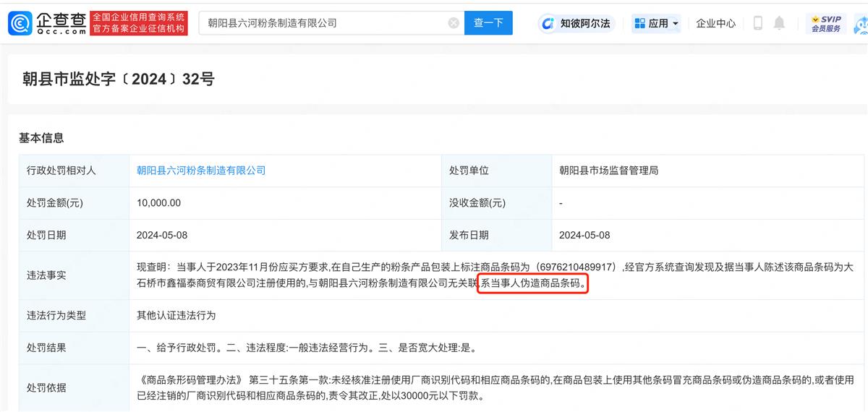Viewport: 868px width, 412px height.
Task: Open the 企业中心 menu
Action: tap(715, 23)
